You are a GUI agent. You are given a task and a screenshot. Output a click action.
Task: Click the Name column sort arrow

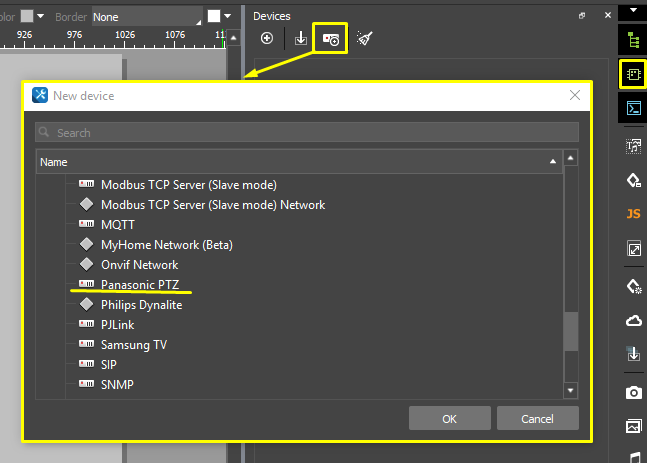click(x=552, y=161)
